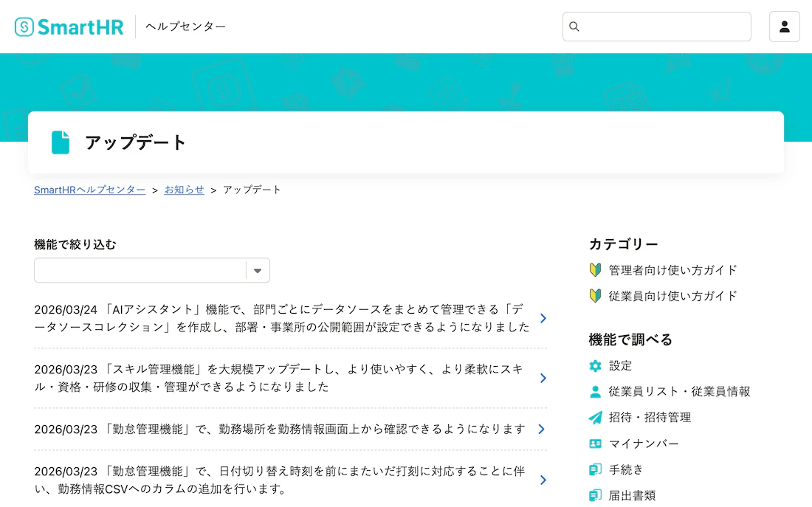812x507 pixels.
Task: Click the badge icon beside 従業員向け使い方ガイド
Action: (595, 295)
